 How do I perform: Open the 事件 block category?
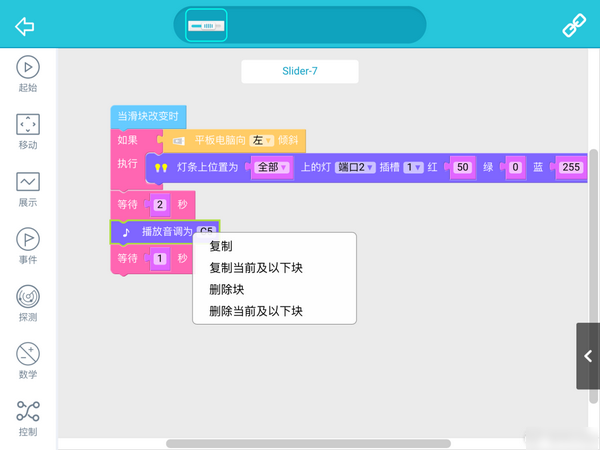point(28,246)
